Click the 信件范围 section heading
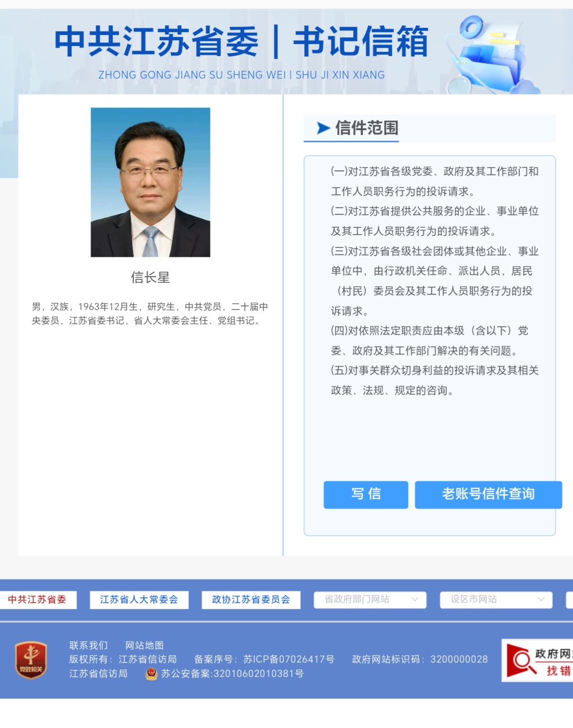The image size is (573, 728). tap(366, 128)
